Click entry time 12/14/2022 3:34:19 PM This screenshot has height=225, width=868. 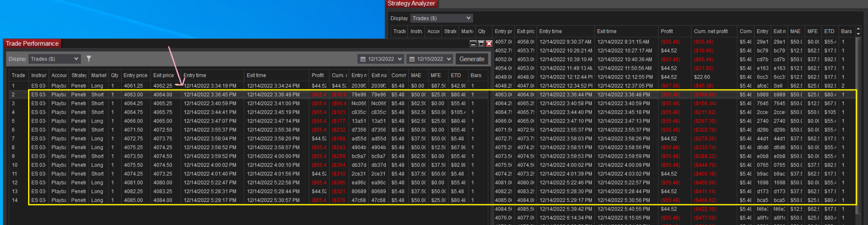[x=210, y=86]
